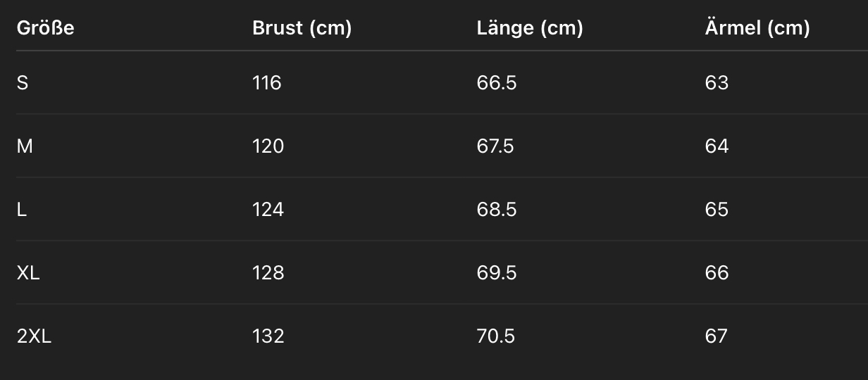Image resolution: width=868 pixels, height=380 pixels.
Task: Click the Länge (cm) column header
Action: (x=530, y=28)
